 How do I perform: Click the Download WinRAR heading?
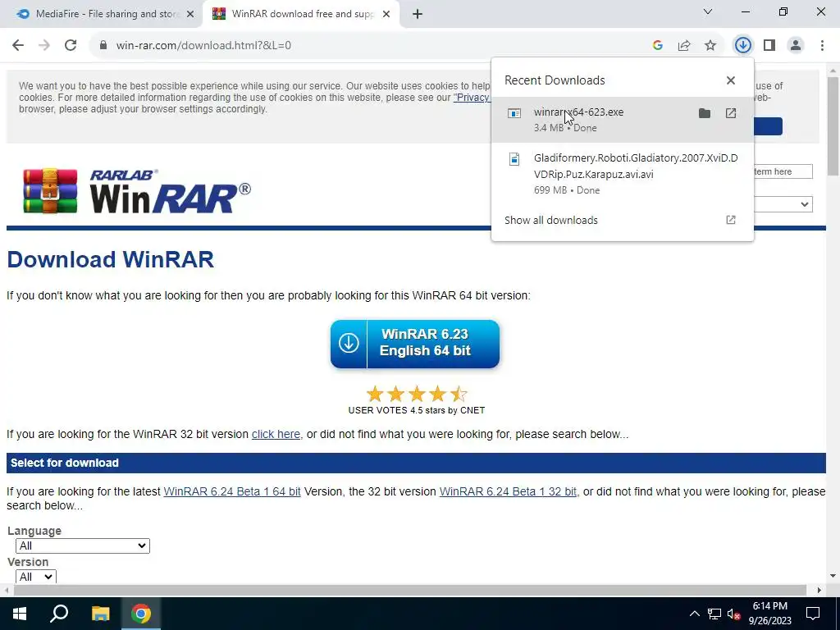coord(111,259)
